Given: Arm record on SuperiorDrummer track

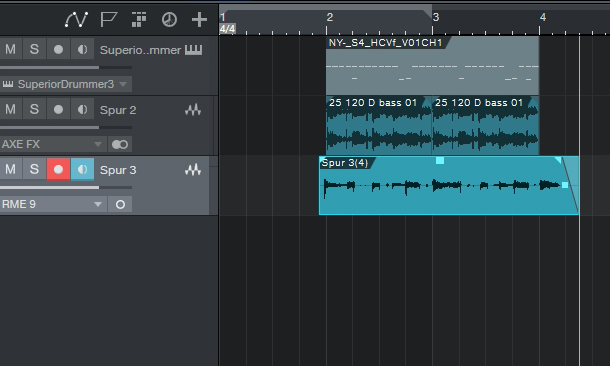Looking at the screenshot, I should tap(58, 49).
